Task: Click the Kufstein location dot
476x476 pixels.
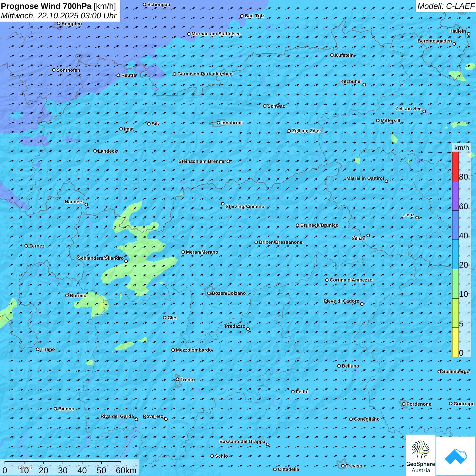Action: tap(332, 55)
